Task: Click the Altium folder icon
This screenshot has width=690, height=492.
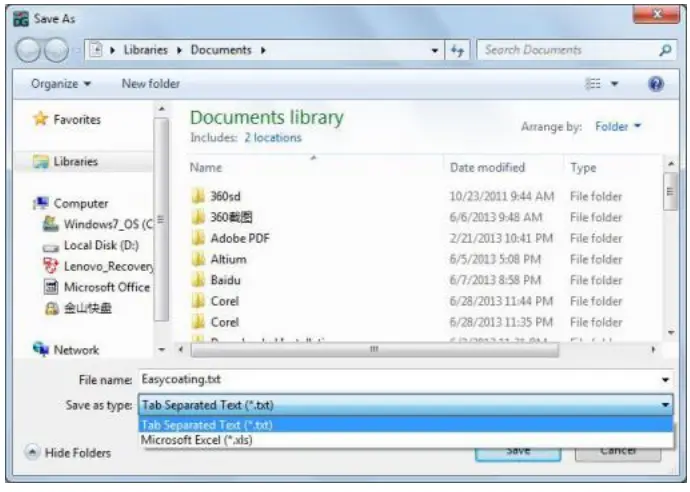Action: 198,259
